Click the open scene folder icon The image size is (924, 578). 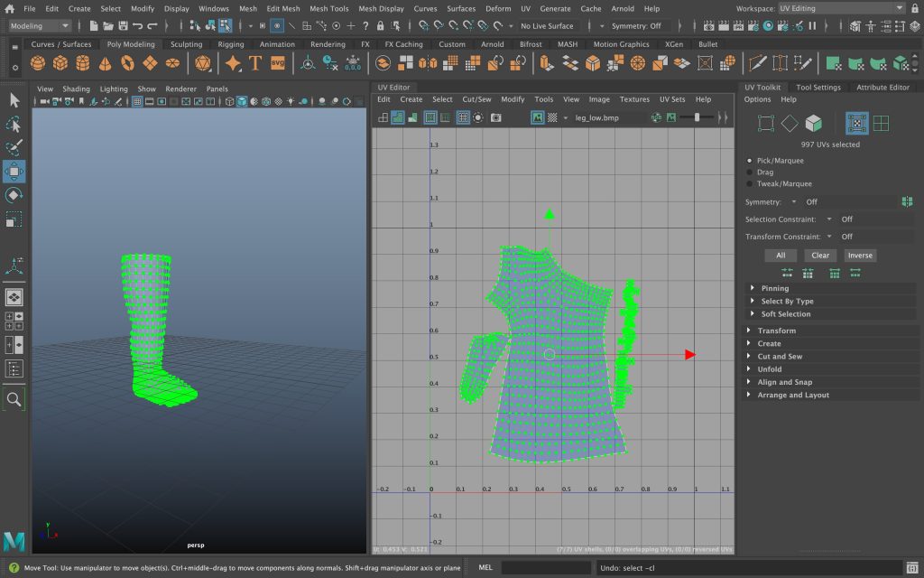click(108, 26)
